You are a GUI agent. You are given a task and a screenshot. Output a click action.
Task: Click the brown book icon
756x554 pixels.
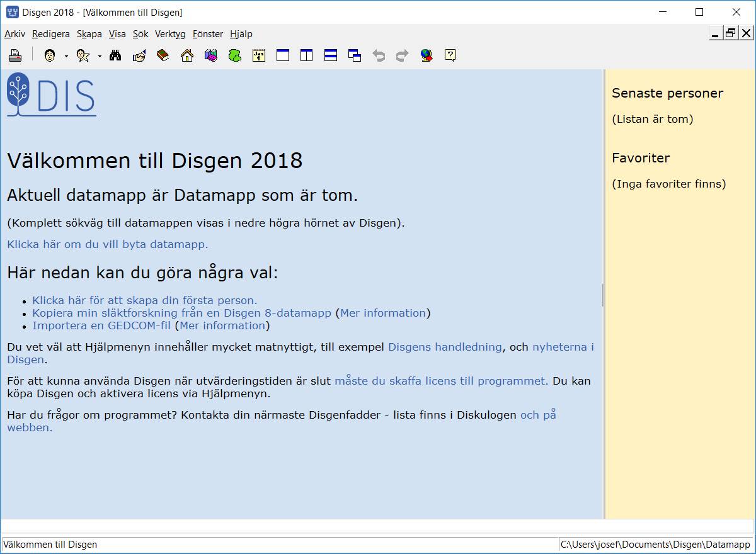pyautogui.click(x=163, y=55)
